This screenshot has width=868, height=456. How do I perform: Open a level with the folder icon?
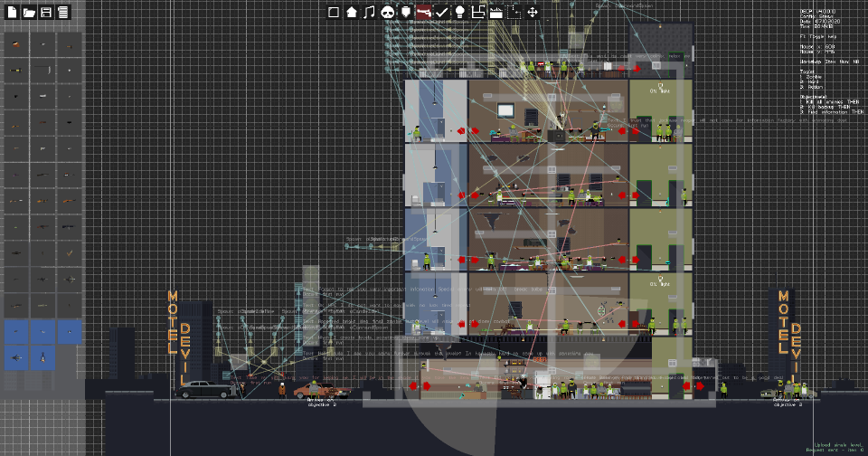click(29, 12)
